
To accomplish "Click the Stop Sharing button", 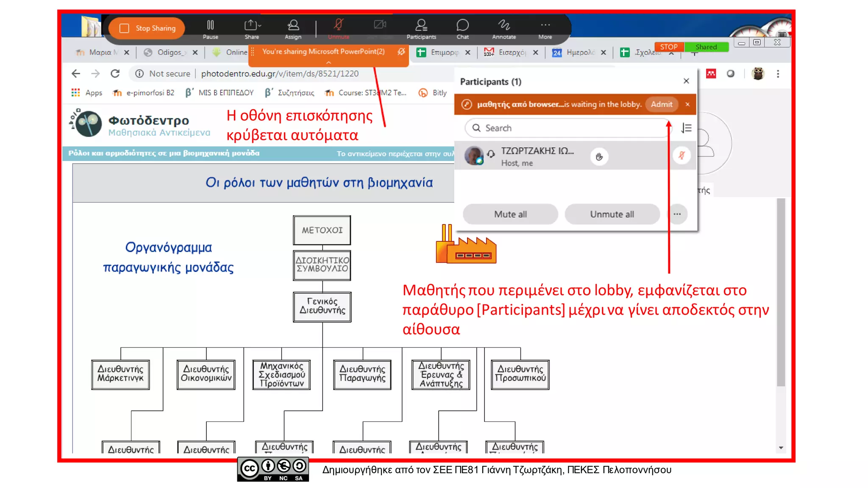I will [x=147, y=28].
